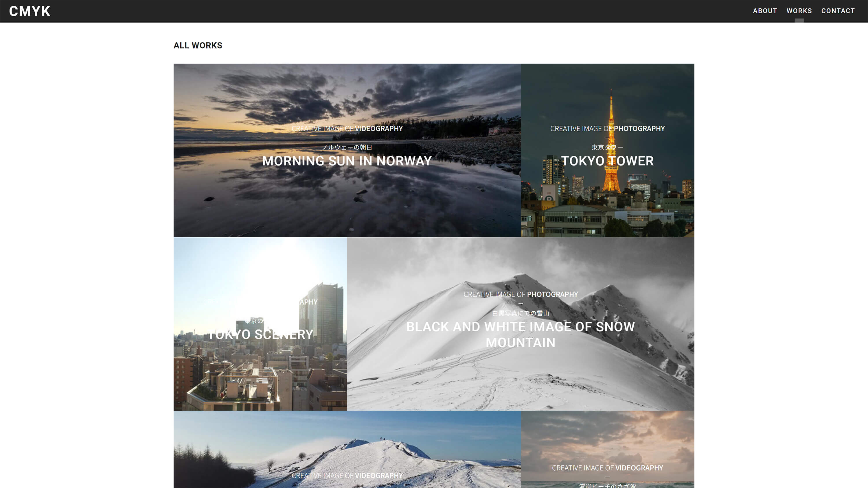Click the 東京タワー subtitle text
This screenshot has height=488, width=868.
pyautogui.click(x=607, y=147)
